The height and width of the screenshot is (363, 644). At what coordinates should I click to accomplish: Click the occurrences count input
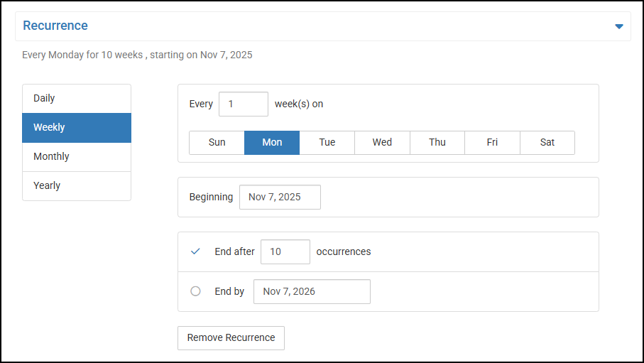[x=285, y=251]
